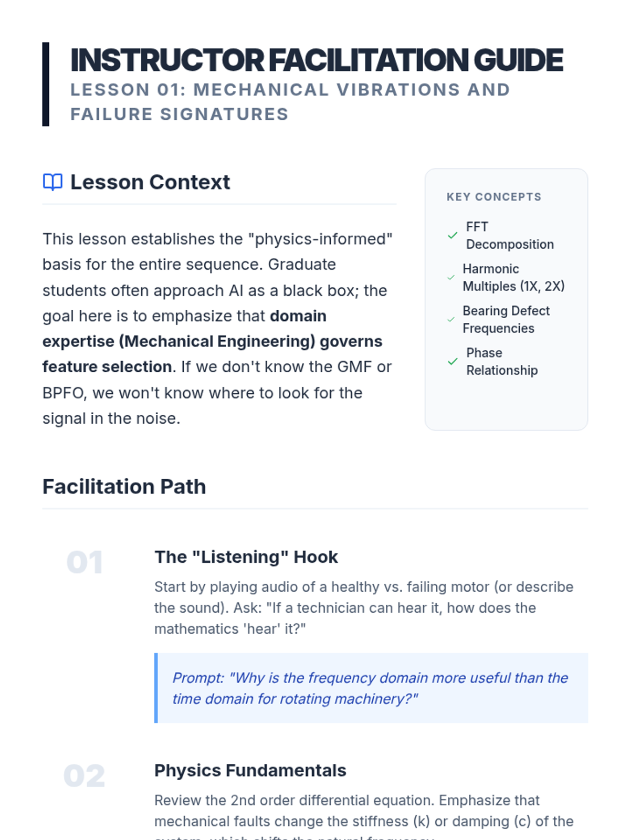Viewport: 630px width, 840px height.
Task: Click the checkmark beside Phase Relationship
Action: pyautogui.click(x=453, y=362)
